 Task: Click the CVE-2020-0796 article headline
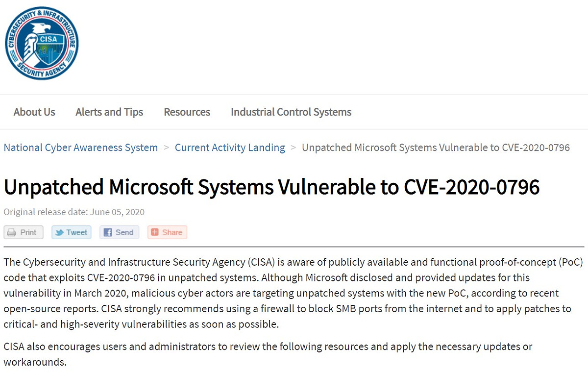click(272, 187)
